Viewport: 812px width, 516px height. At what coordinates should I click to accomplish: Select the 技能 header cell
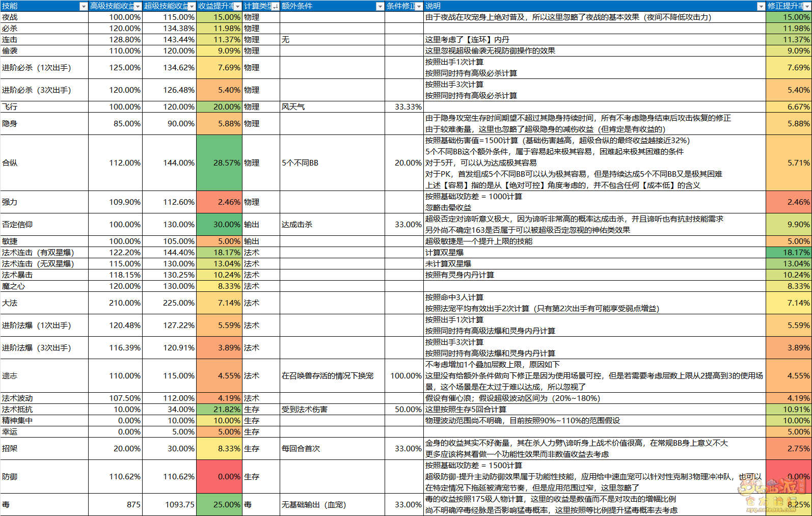coord(44,6)
